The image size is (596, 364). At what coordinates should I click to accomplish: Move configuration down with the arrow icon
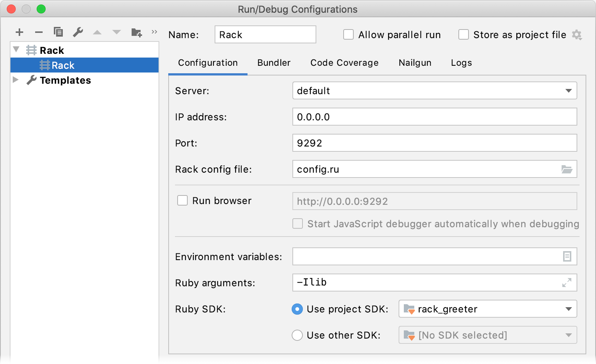[117, 32]
